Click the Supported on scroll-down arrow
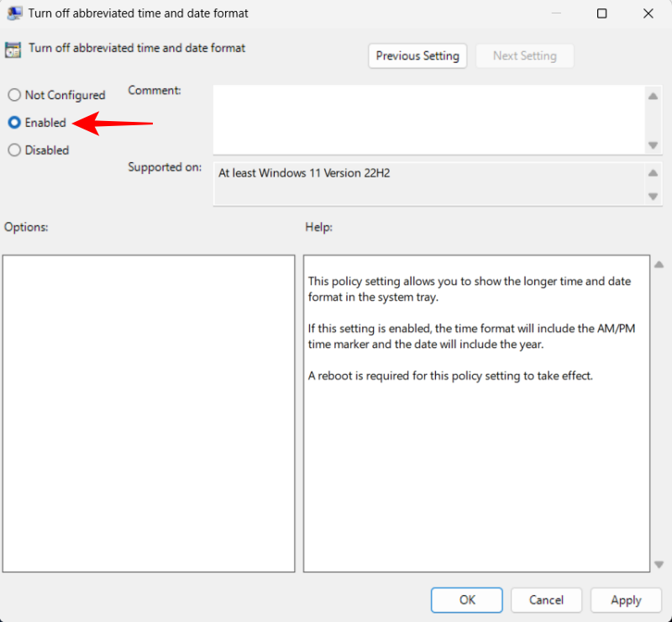Screen dimensions: 672x622 (654, 198)
